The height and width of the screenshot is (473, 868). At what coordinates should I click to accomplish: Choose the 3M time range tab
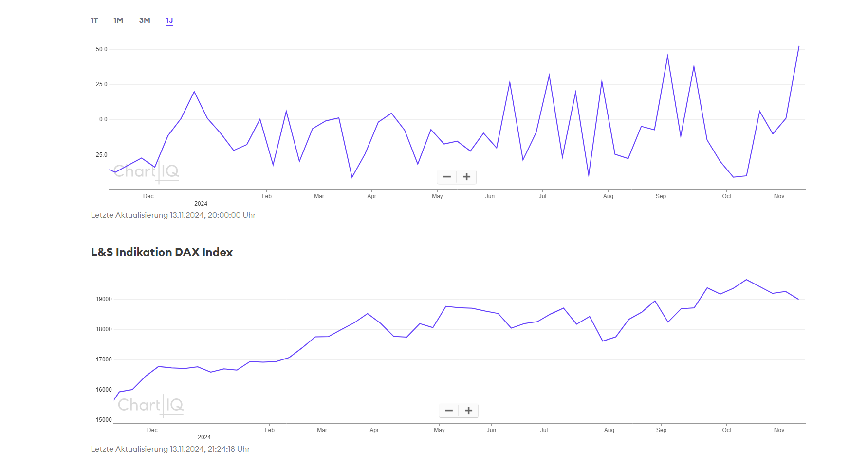[145, 20]
